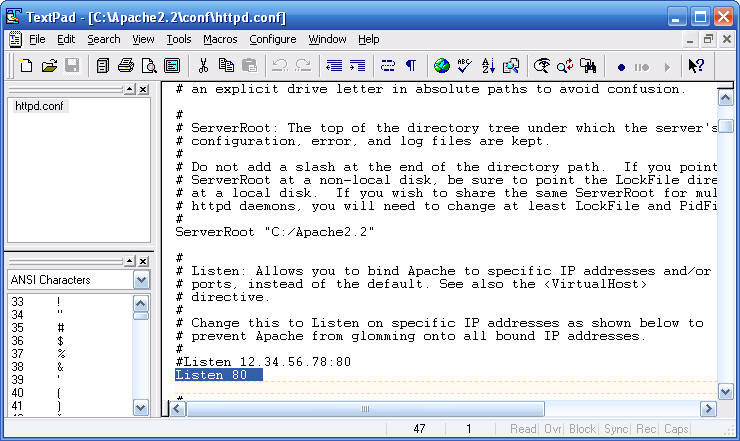Collapse document selector panel with up arrow

pos(129,89)
